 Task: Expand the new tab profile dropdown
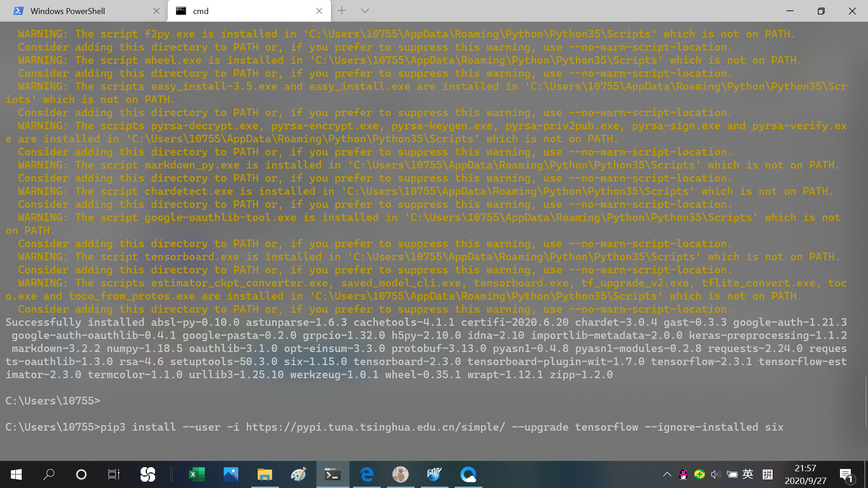[365, 11]
